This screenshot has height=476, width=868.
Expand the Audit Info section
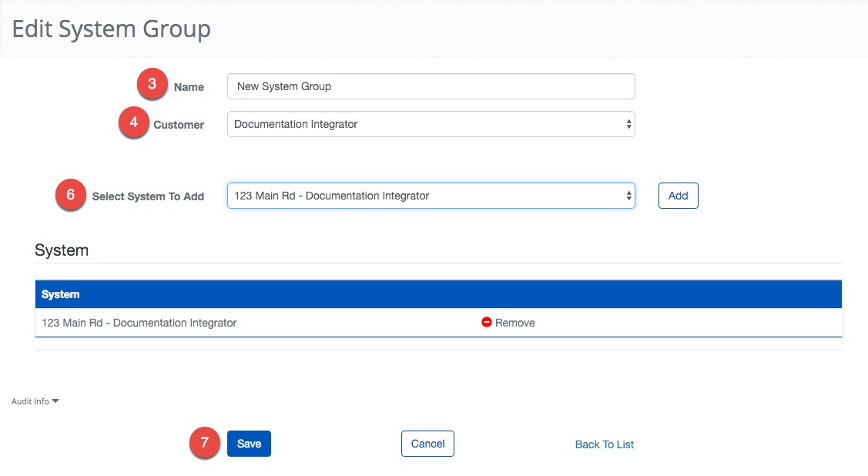coord(34,401)
